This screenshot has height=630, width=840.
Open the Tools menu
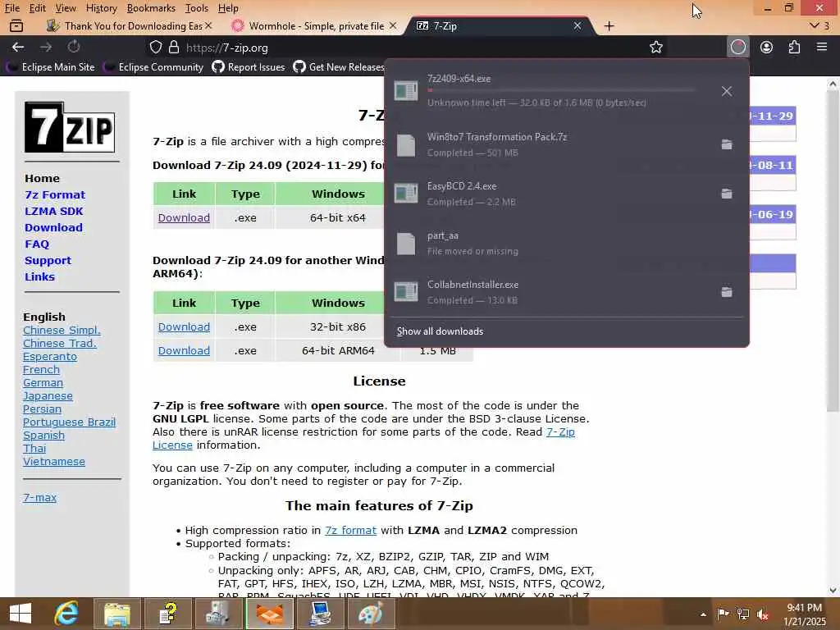197,8
